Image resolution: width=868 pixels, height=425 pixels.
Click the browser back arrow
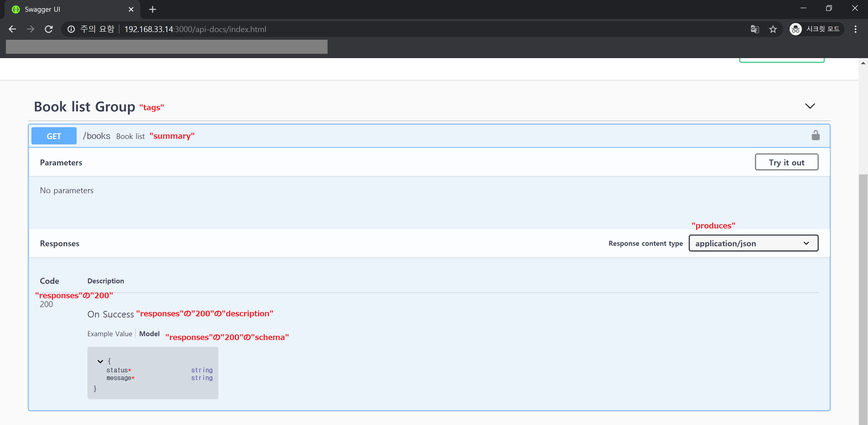click(x=12, y=29)
